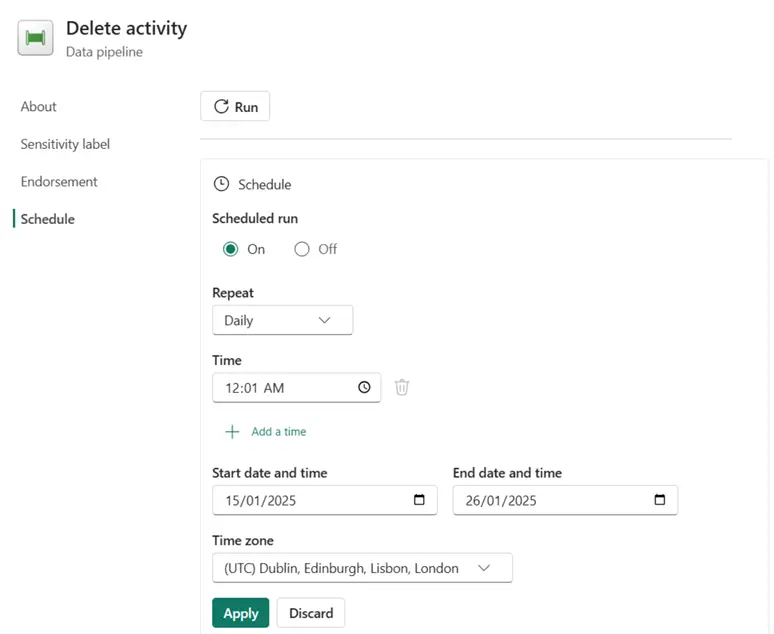The image size is (774, 634).
Task: Click the clock icon in the Time field
Action: click(364, 387)
